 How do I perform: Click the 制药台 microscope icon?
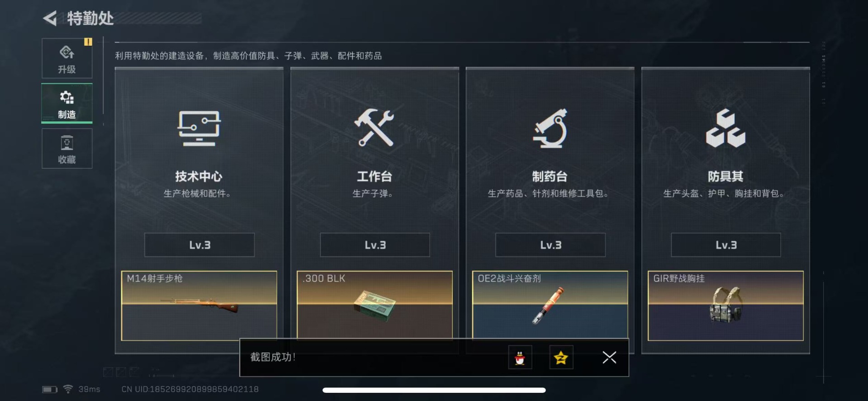pyautogui.click(x=550, y=128)
